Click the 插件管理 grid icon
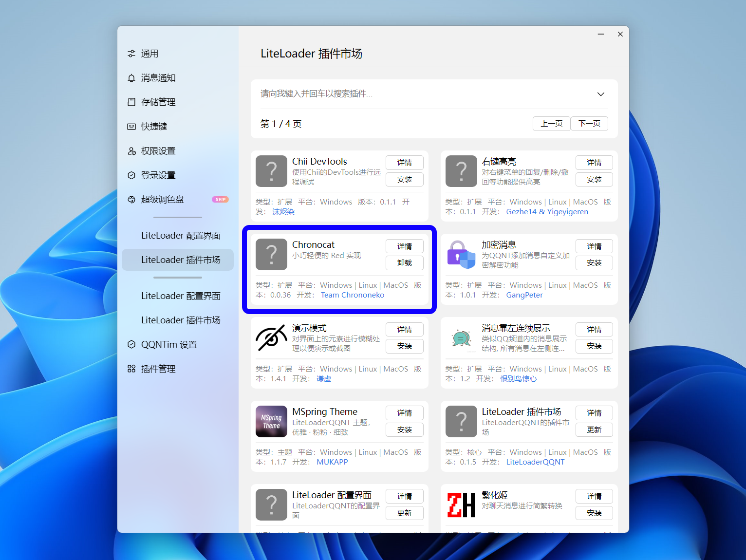Image resolution: width=746 pixels, height=560 pixels. (x=131, y=369)
